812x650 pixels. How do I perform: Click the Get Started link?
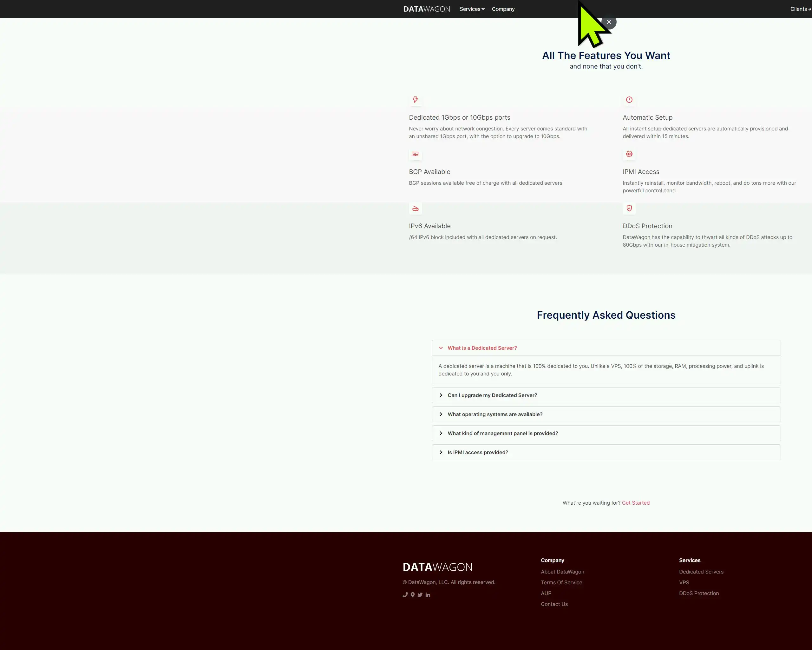coord(635,503)
